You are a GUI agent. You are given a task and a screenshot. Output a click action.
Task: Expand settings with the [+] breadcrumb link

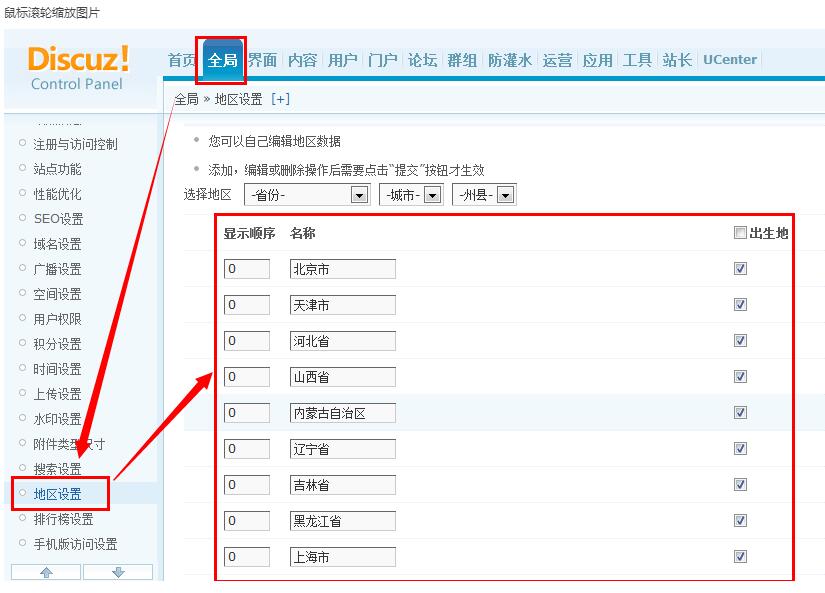[x=277, y=99]
